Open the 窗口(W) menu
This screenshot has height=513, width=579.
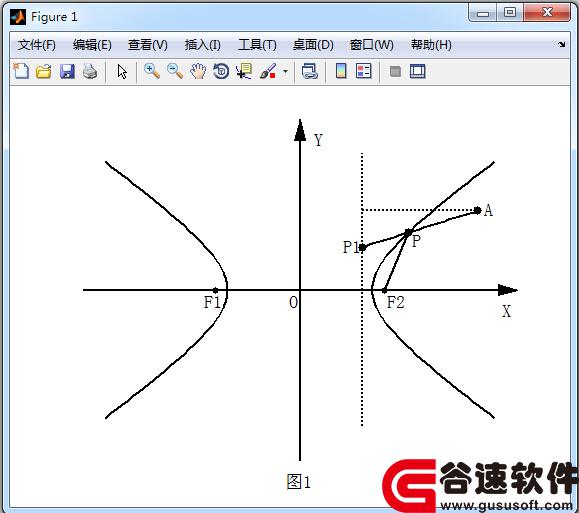coord(371,45)
